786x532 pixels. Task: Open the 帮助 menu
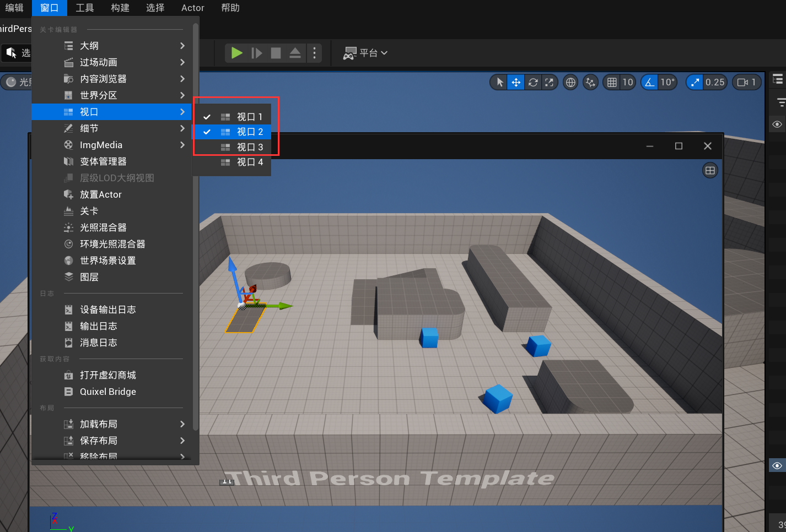pyautogui.click(x=230, y=8)
